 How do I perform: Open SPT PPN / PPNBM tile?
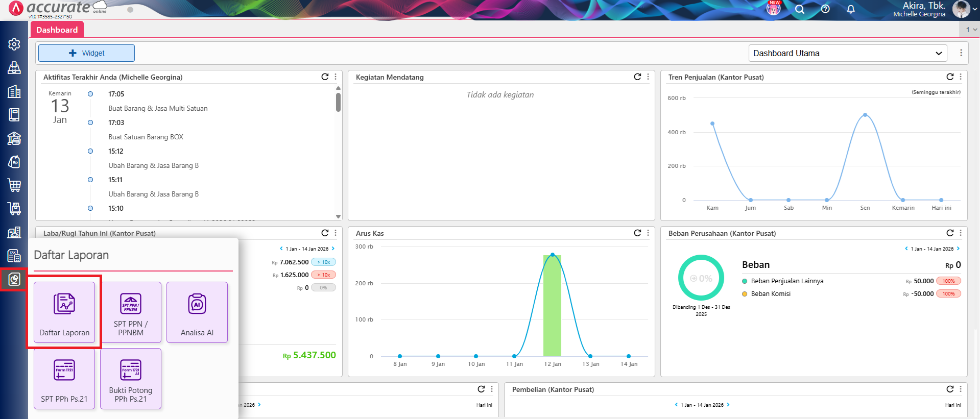(x=131, y=312)
